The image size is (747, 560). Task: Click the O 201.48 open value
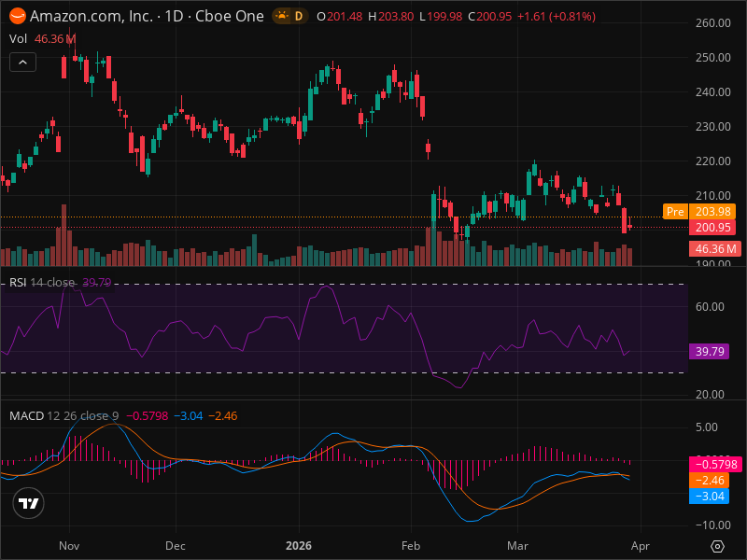pos(340,16)
